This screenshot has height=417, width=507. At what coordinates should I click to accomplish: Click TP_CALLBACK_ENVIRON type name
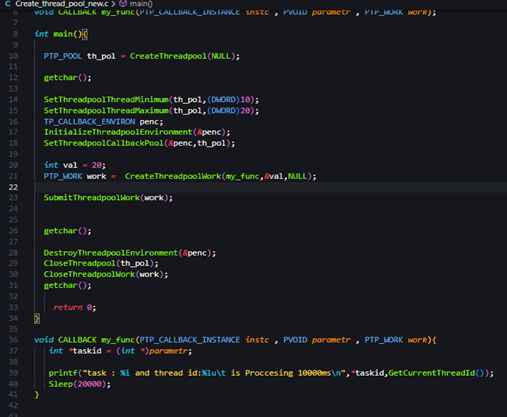89,122
